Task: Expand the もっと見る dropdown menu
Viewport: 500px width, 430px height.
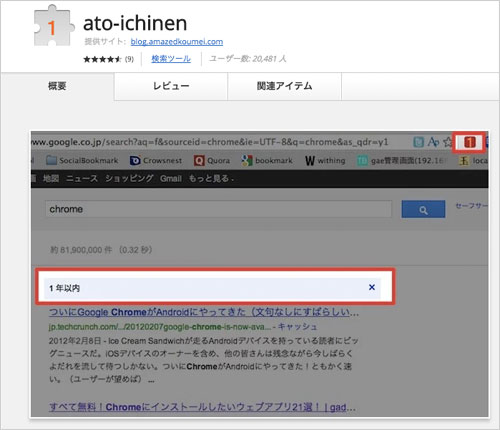Action: (211, 179)
